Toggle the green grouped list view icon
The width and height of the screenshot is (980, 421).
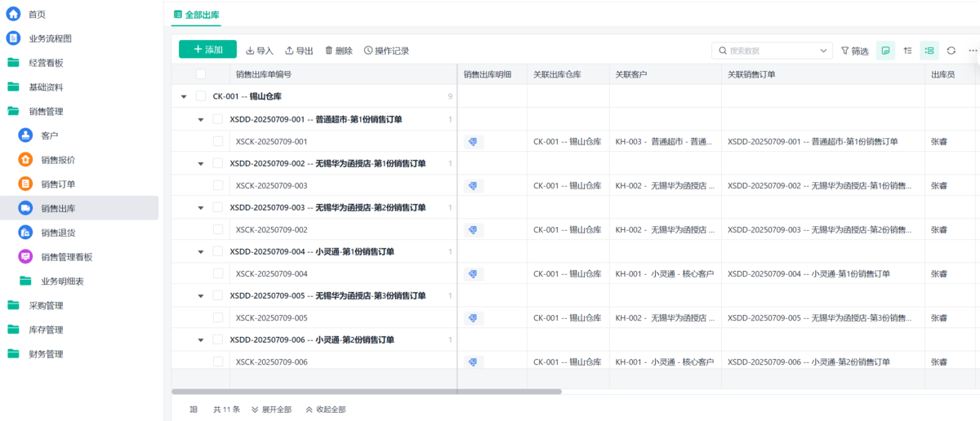929,51
